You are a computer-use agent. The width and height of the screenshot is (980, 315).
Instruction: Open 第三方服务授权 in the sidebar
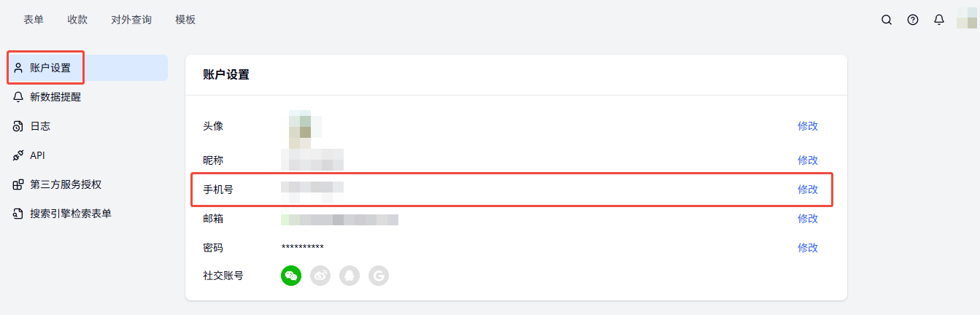click(66, 184)
